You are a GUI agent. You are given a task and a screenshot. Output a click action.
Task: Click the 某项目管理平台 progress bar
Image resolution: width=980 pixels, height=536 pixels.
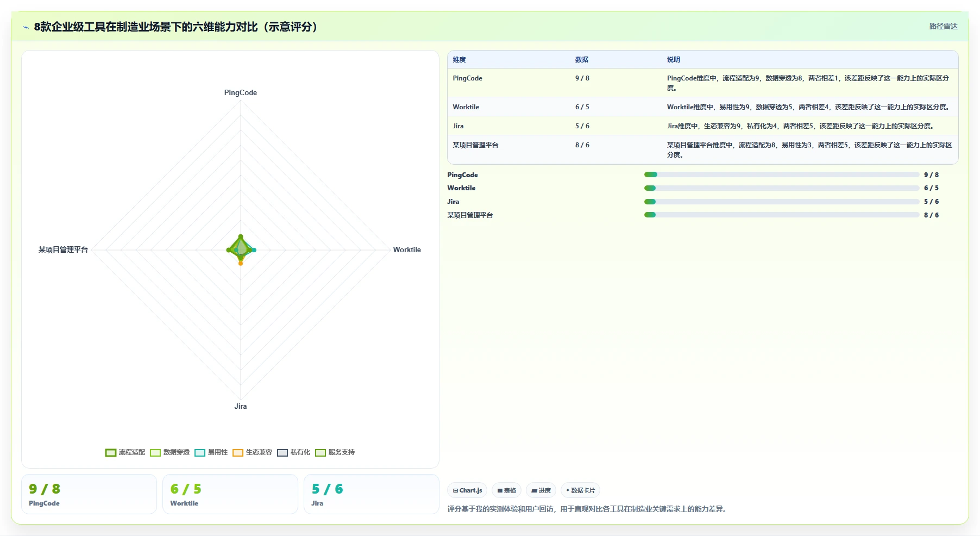click(x=782, y=215)
